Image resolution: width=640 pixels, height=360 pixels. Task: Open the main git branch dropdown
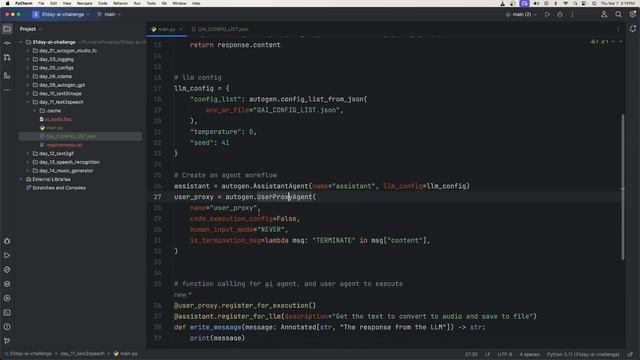(x=109, y=14)
